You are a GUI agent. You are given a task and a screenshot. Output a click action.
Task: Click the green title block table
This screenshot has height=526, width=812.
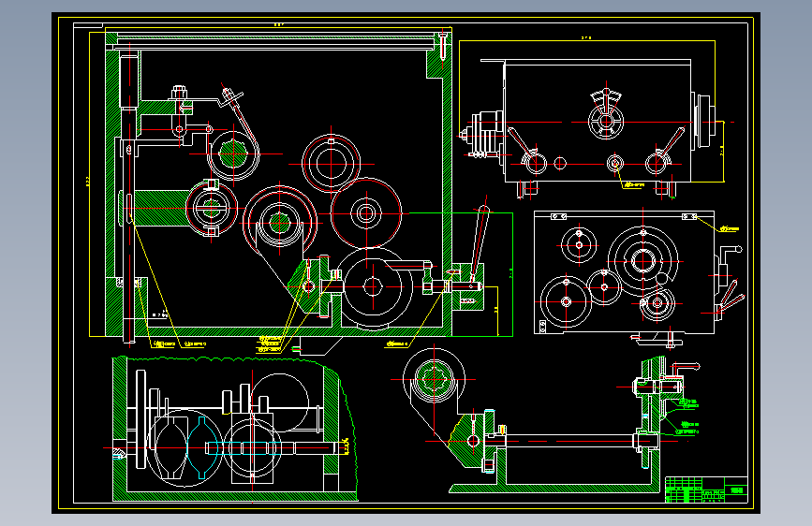coord(706,489)
